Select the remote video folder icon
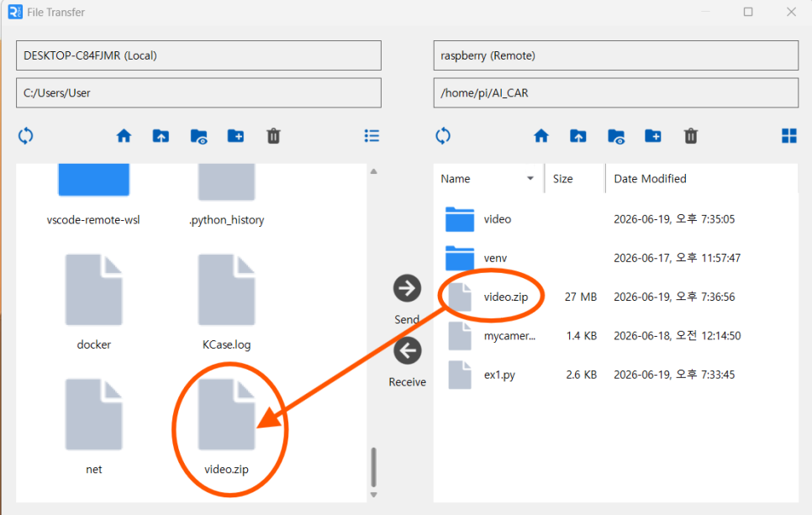812x515 pixels. [x=460, y=219]
